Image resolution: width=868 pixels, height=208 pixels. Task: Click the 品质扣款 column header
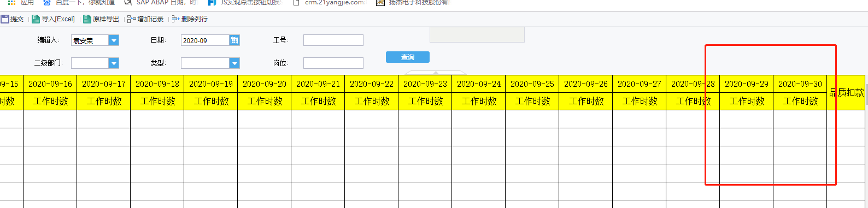pyautogui.click(x=847, y=93)
